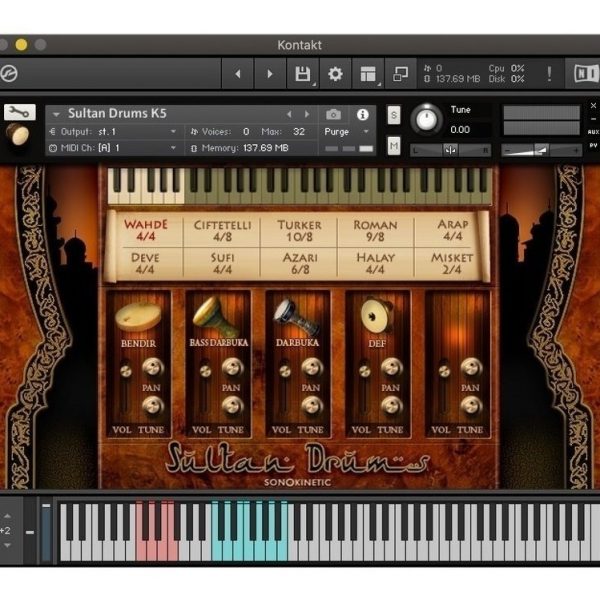Click the master pan L-R slider
Screen dimensions: 600x600
tap(450, 150)
